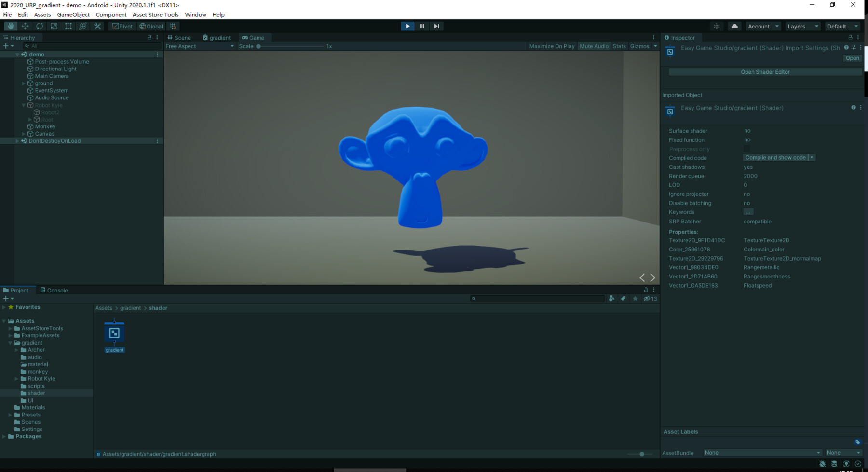Click the step forward button
This screenshot has height=472, width=868.
436,26
